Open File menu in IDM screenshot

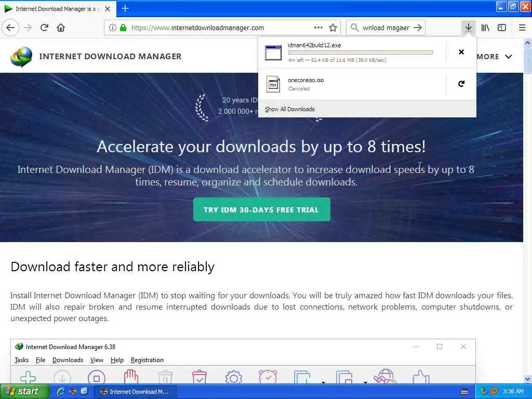pos(41,360)
